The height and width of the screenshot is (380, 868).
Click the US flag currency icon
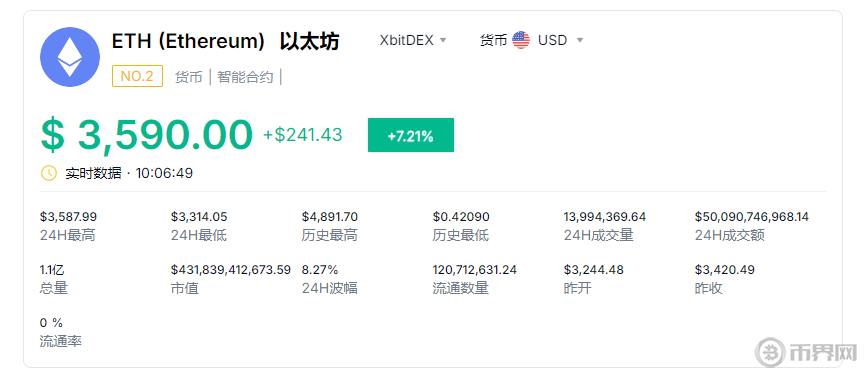click(x=521, y=40)
